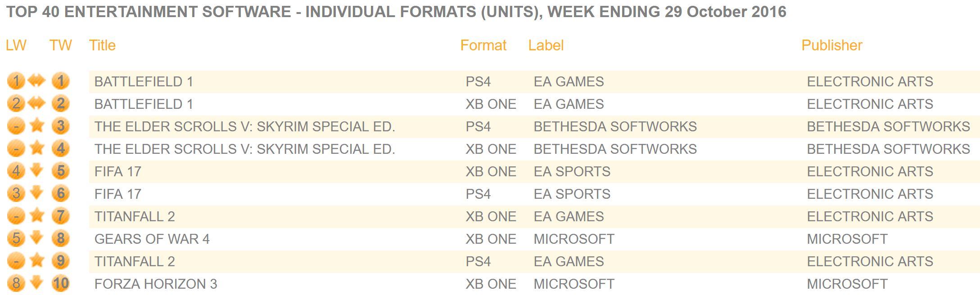Click the this-week rank 10 badge
This screenshot has width=980, height=295.
[61, 283]
